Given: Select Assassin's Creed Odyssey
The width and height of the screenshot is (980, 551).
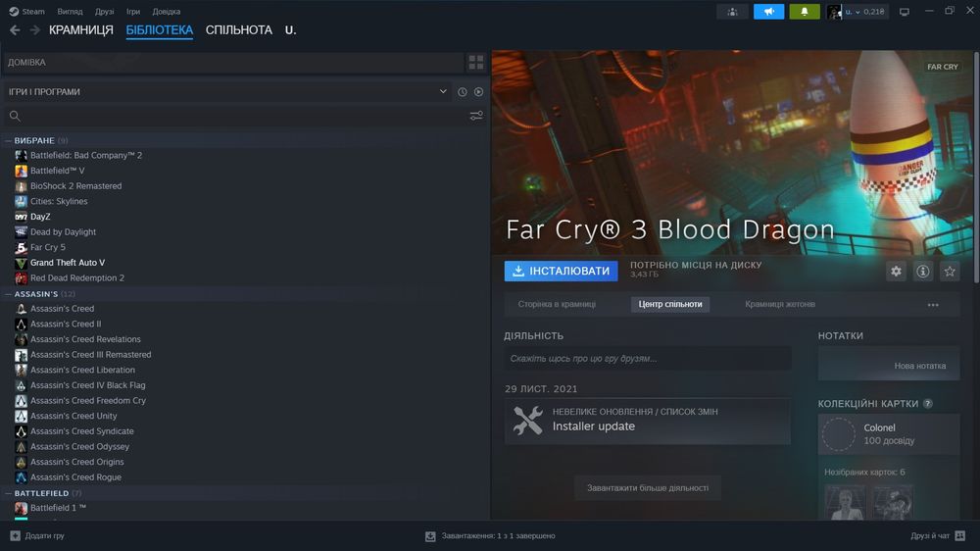Looking at the screenshot, I should point(80,446).
